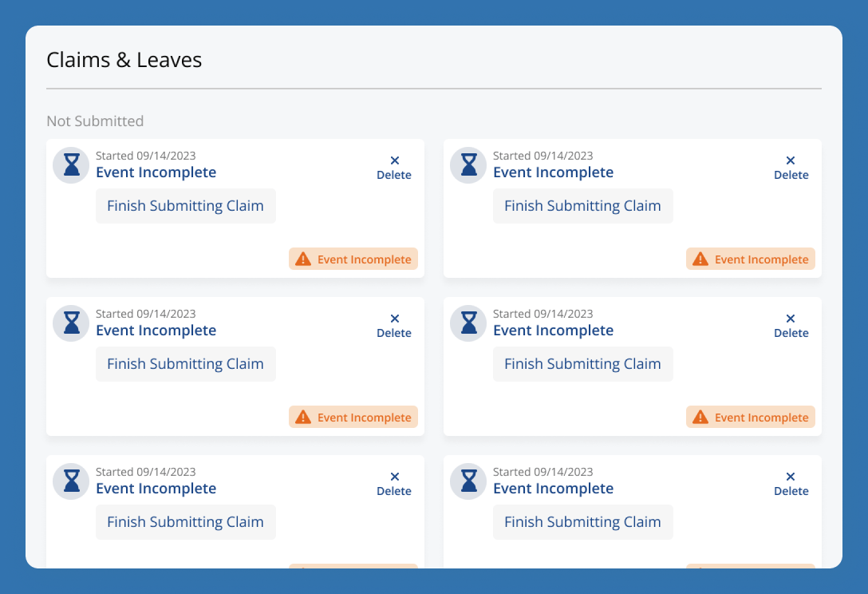The width and height of the screenshot is (868, 594).
Task: Click the X delete icon on the first card
Action: click(393, 159)
